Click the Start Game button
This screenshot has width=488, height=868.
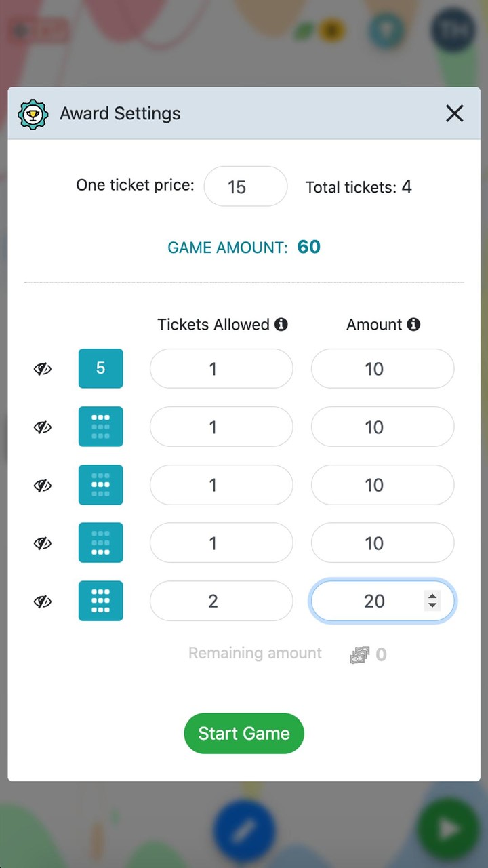pyautogui.click(x=244, y=733)
